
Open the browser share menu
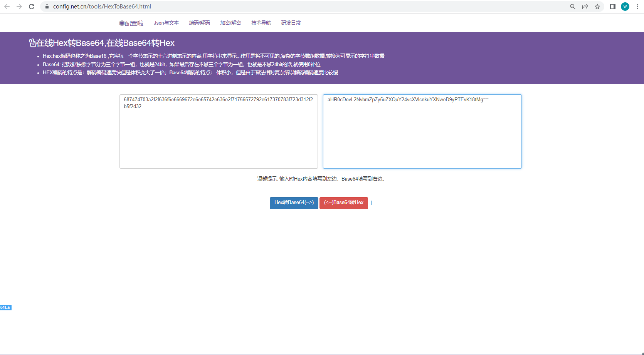pyautogui.click(x=585, y=6)
